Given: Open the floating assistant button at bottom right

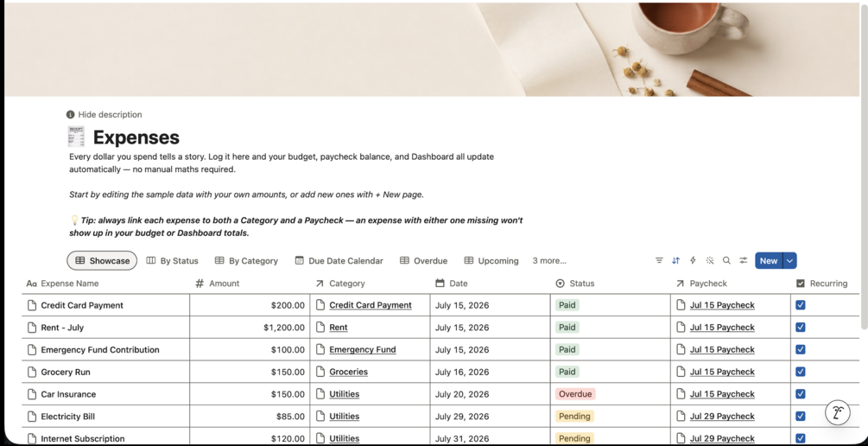Looking at the screenshot, I should coord(838,412).
